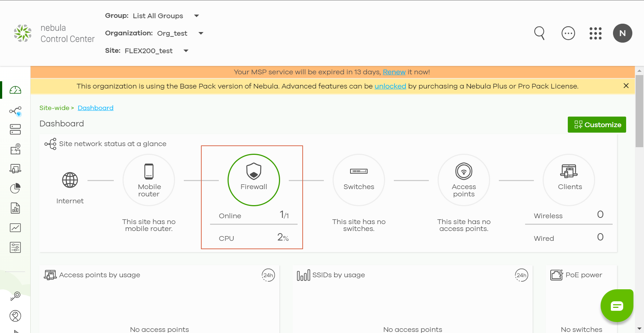
Task: Click the Online 1/1 firewall status
Action: point(254,215)
